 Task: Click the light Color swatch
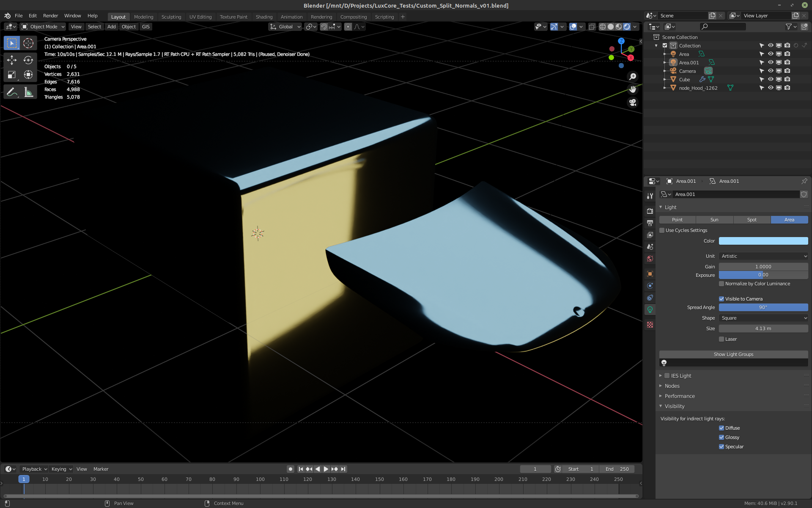pyautogui.click(x=763, y=241)
